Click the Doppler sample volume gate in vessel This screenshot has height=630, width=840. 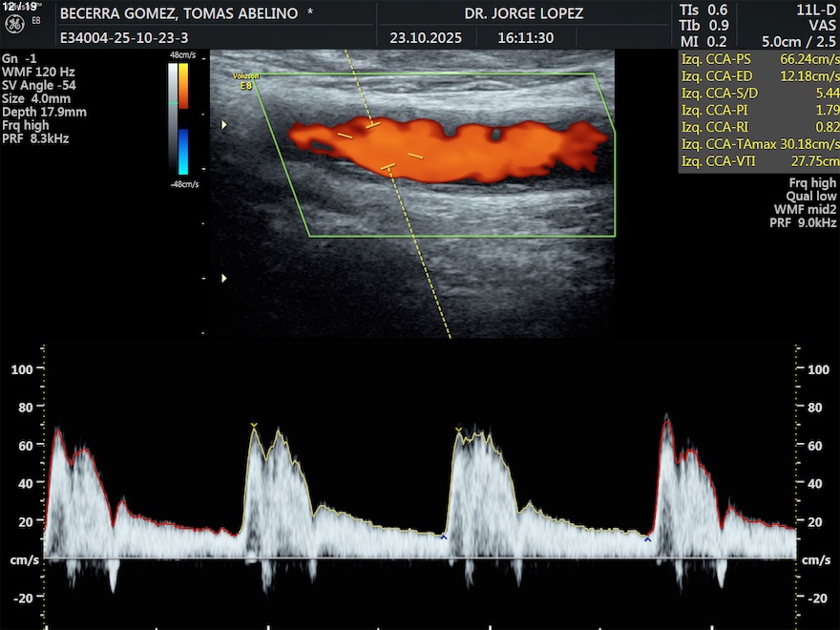coord(381,146)
